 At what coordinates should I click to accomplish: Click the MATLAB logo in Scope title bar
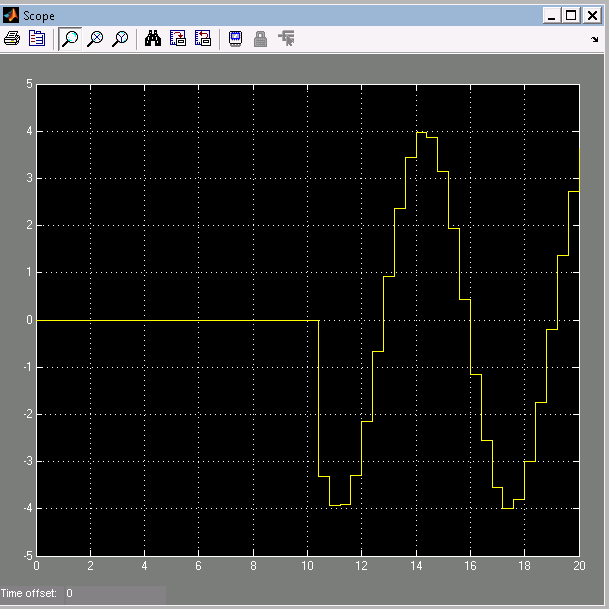[10, 16]
